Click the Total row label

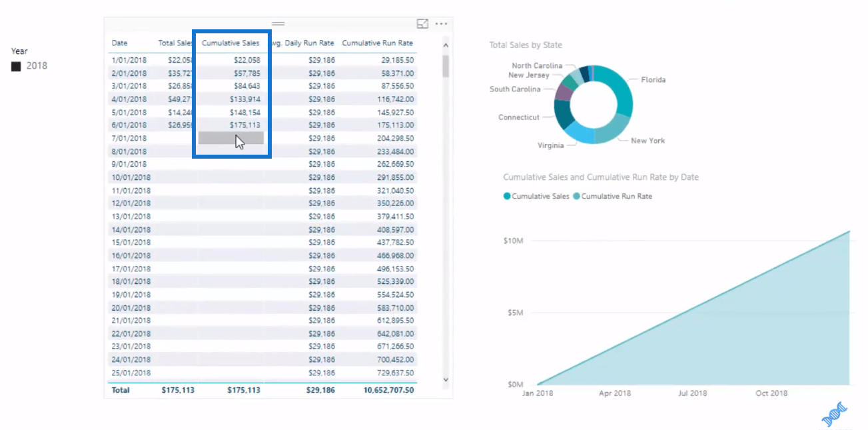coord(121,390)
